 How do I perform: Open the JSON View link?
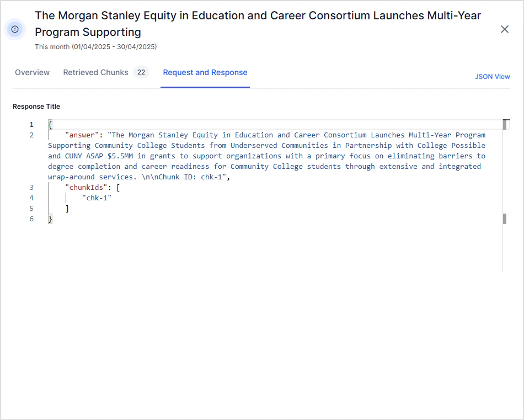[492, 77]
